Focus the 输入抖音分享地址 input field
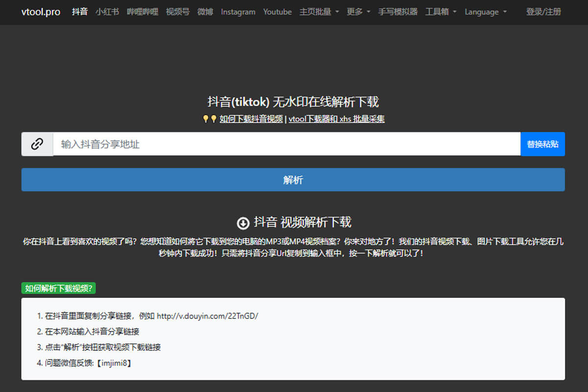588x392 pixels. [x=286, y=144]
